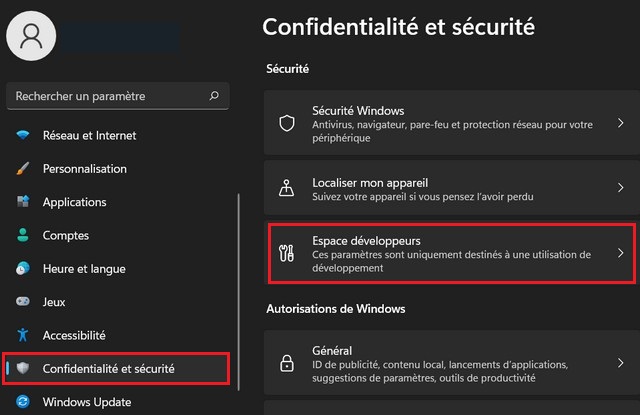This screenshot has height=415, width=640.
Task: Click the Comptes person icon
Action: coord(23,235)
